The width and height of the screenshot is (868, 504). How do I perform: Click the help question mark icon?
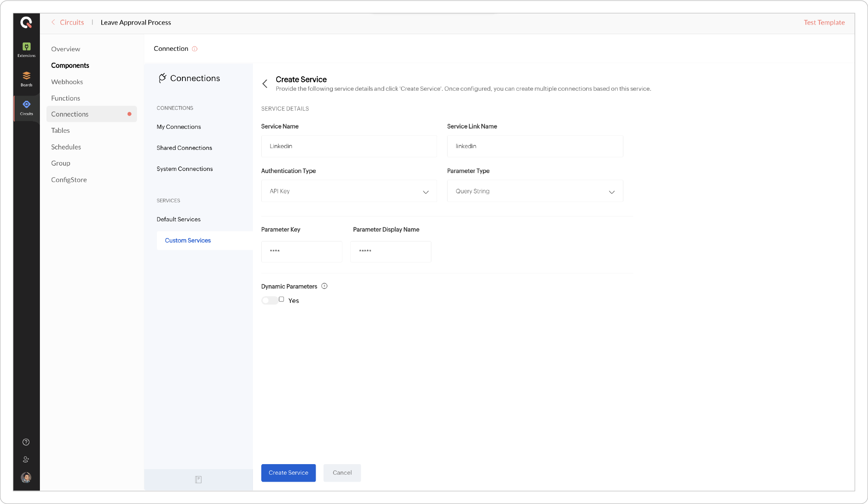tap(26, 442)
